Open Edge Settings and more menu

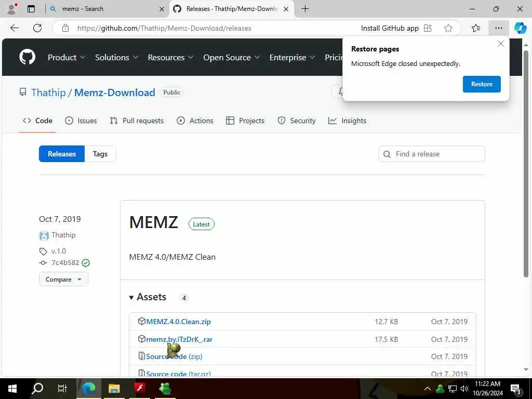498,28
